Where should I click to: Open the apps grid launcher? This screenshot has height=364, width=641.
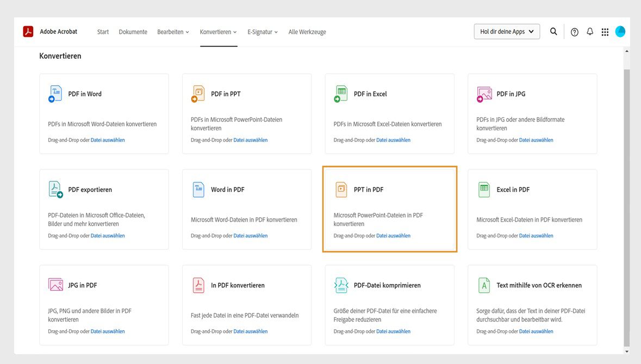point(605,32)
